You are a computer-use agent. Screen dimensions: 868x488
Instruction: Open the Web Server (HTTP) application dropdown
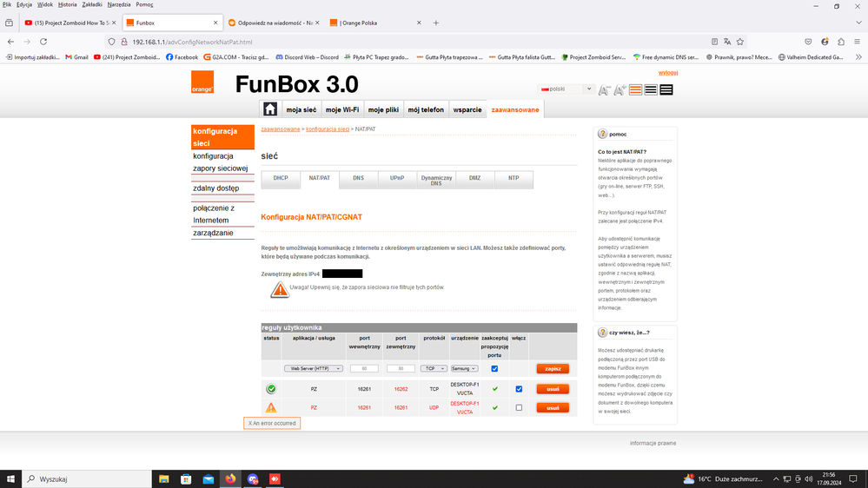[314, 368]
